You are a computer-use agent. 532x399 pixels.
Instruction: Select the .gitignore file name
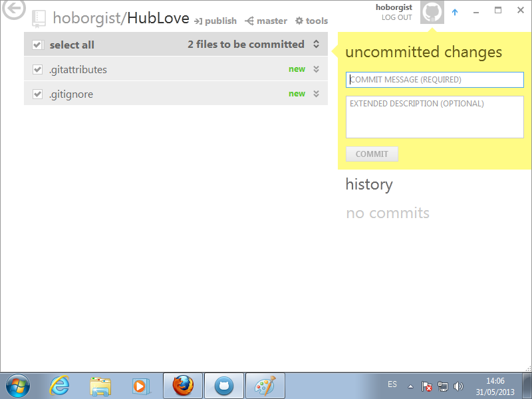pyautogui.click(x=71, y=94)
